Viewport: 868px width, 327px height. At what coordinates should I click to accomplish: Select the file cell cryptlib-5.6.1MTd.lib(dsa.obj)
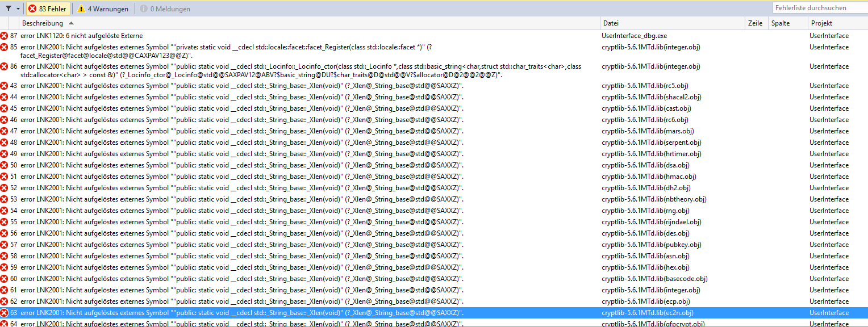tap(645, 165)
